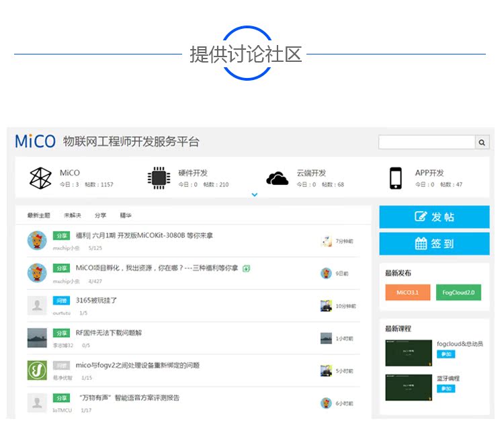Screen dimensions: 504x429
Task: Open the RF固件无法下载问题解 post
Action: point(109,333)
